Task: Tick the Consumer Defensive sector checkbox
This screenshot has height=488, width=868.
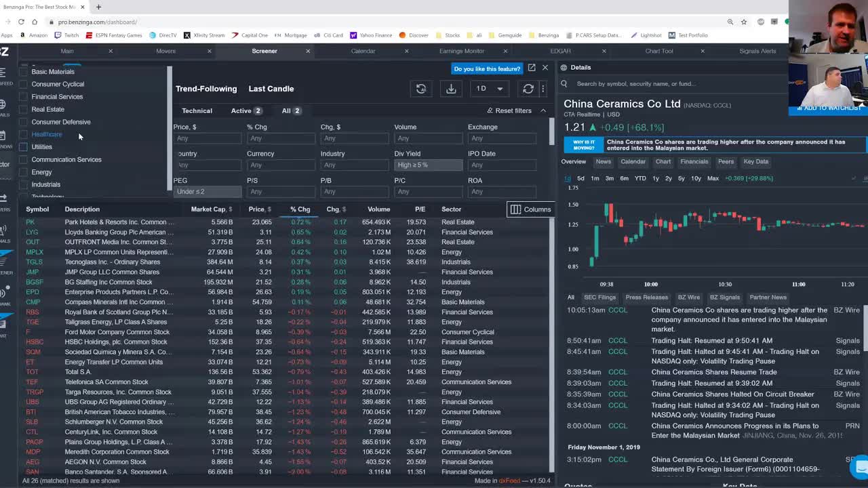Action: click(24, 122)
